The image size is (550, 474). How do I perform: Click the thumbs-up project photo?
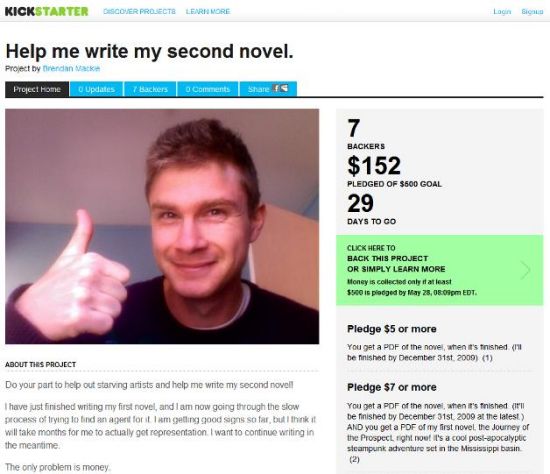click(162, 226)
